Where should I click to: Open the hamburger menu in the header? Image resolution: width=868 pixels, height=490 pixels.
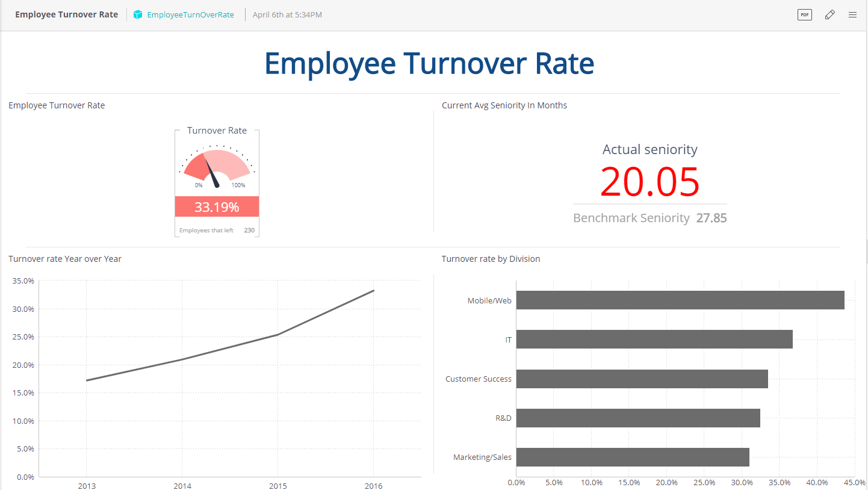[x=852, y=15]
